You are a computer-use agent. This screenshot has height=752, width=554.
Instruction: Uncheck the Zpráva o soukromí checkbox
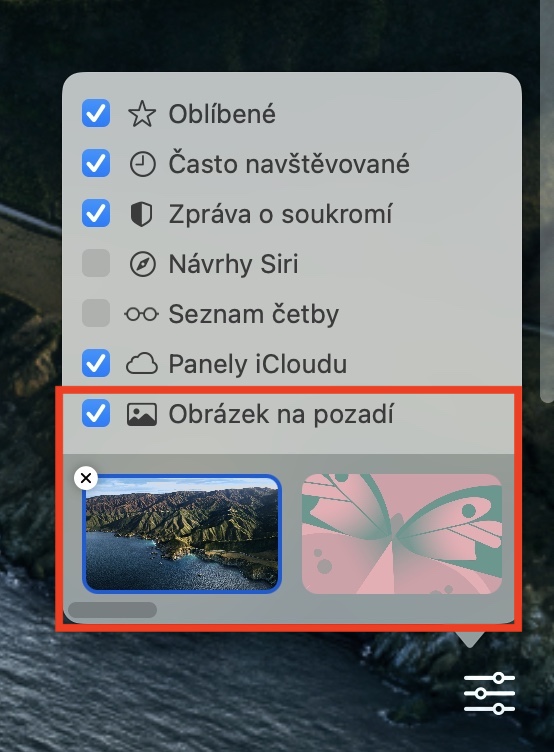96,213
